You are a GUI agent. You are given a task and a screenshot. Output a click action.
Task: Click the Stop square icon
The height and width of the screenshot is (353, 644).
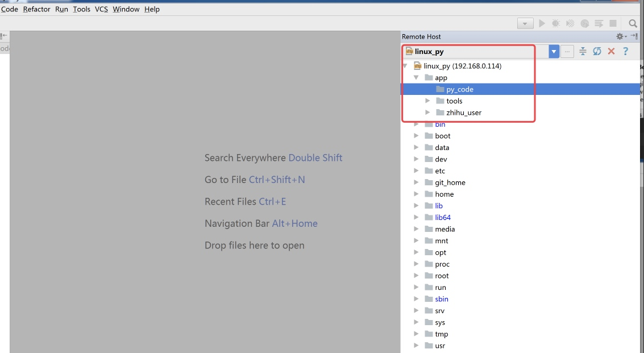pos(613,23)
